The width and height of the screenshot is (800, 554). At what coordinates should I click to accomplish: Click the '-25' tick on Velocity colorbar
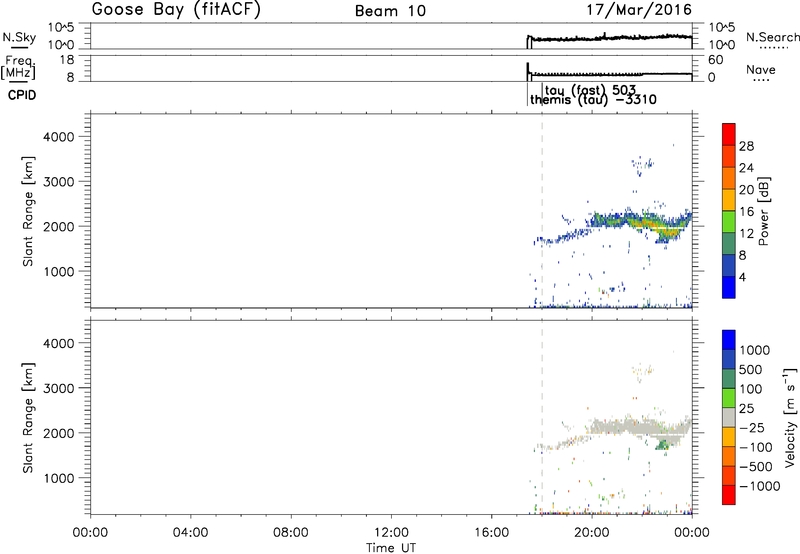click(x=752, y=427)
